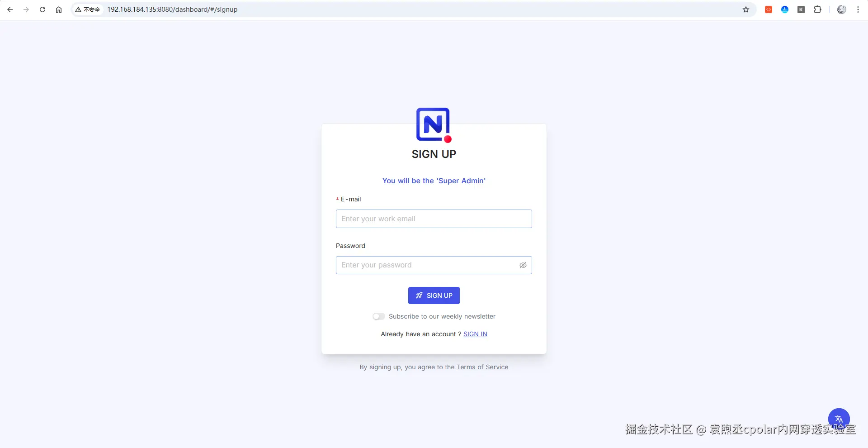The image size is (868, 448).
Task: Click the "You will be the 'Super Admin'" text
Action: coord(434,181)
